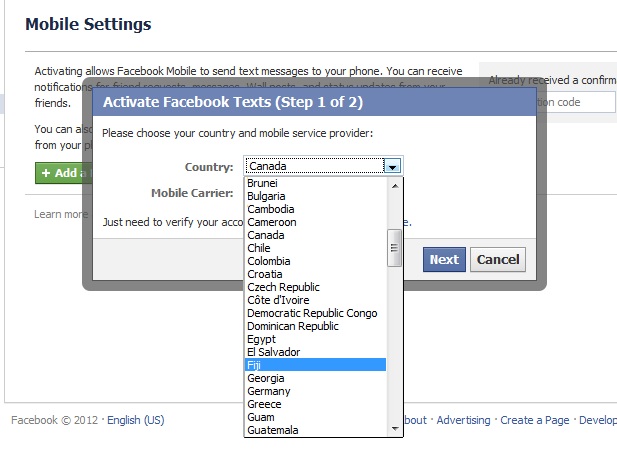Open the Country dropdown arrow

pyautogui.click(x=393, y=166)
